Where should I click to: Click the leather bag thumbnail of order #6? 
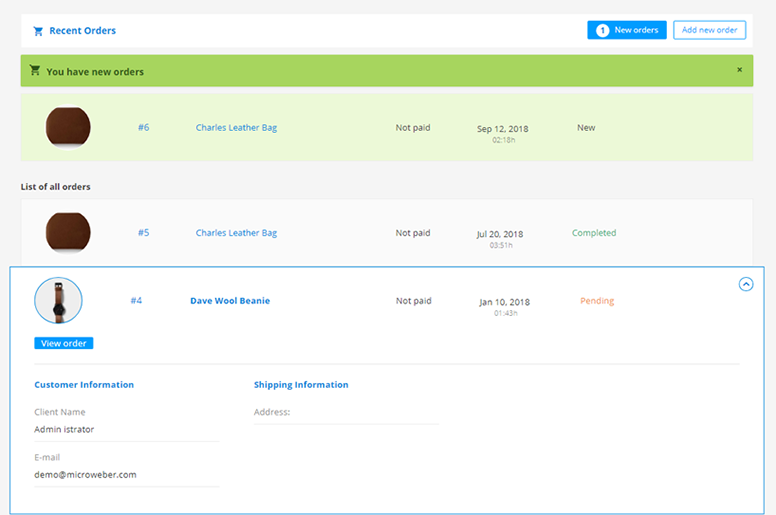[68, 128]
